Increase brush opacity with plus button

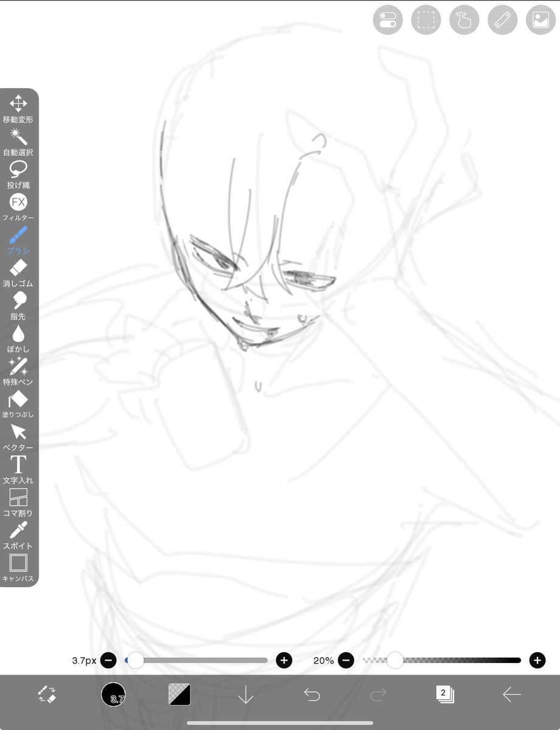click(537, 660)
